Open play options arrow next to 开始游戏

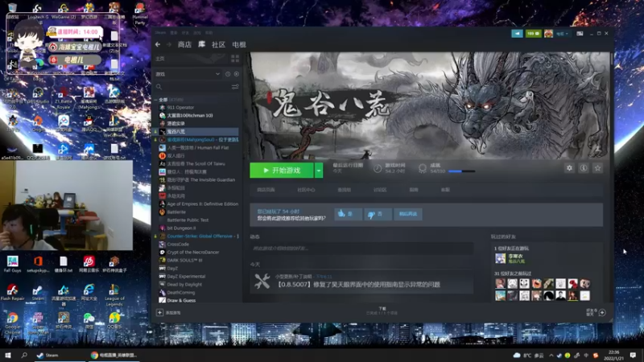click(x=319, y=171)
